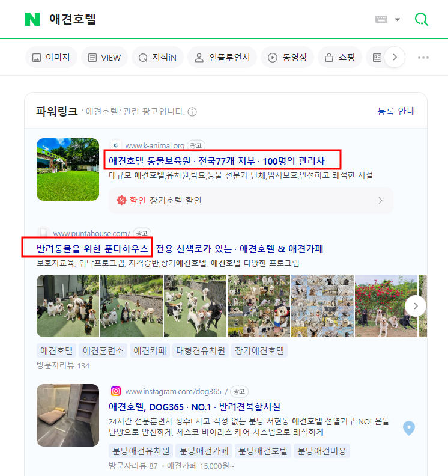Click the 대형견유치원 tag
Viewport: 448px width, 476px height.
coord(201,350)
